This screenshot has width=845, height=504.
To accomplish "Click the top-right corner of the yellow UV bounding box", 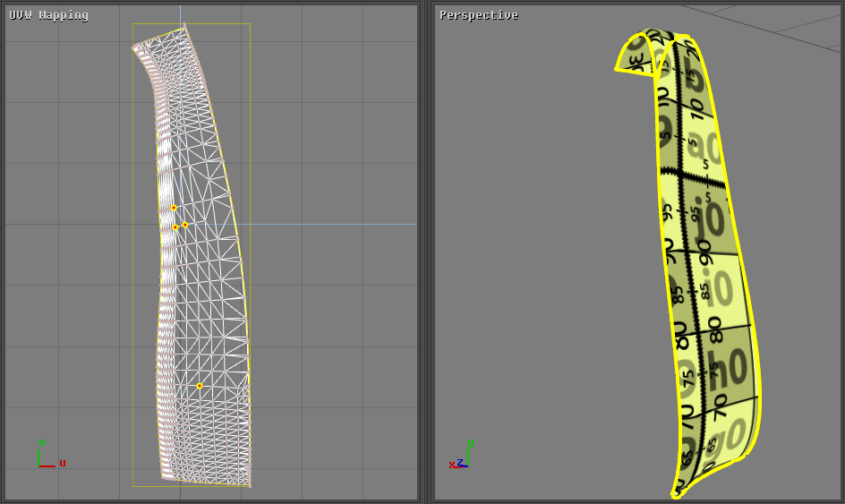I will coord(250,24).
